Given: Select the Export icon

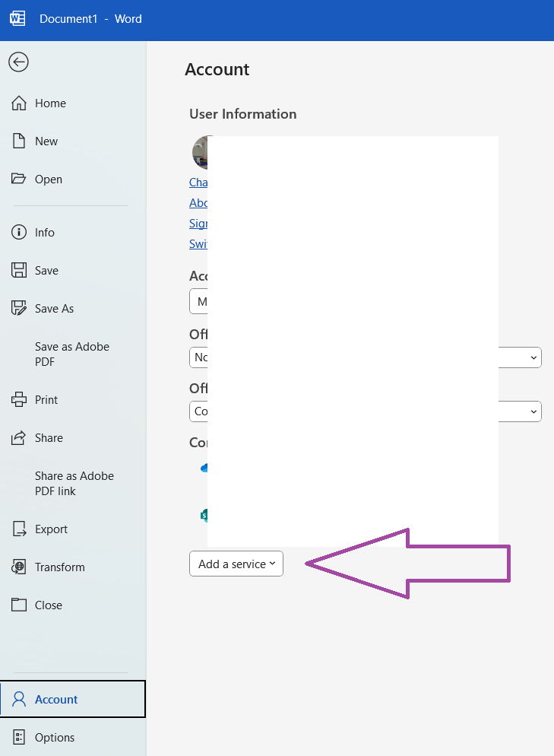Looking at the screenshot, I should 18,529.
